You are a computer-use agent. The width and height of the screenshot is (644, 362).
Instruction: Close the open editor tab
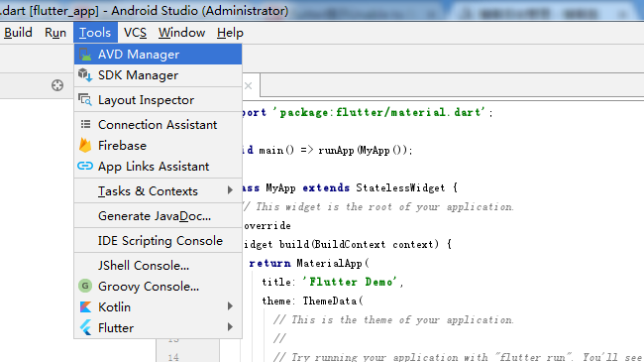(x=248, y=85)
